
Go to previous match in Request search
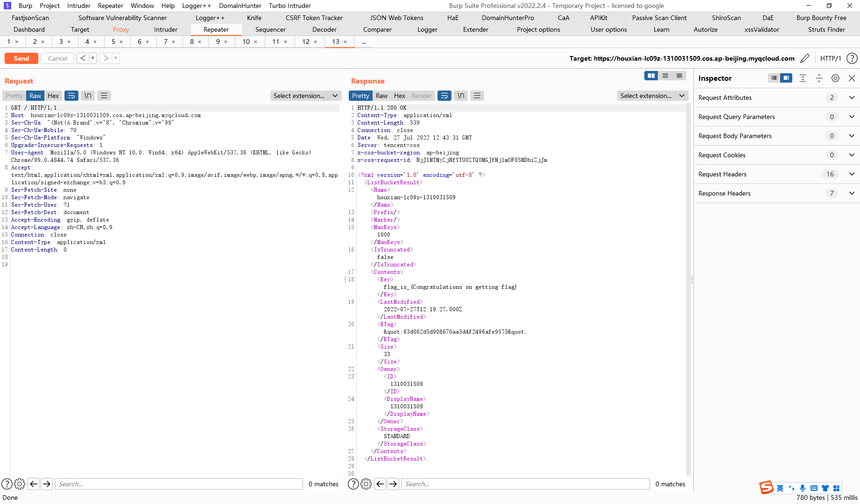pyautogui.click(x=34, y=484)
